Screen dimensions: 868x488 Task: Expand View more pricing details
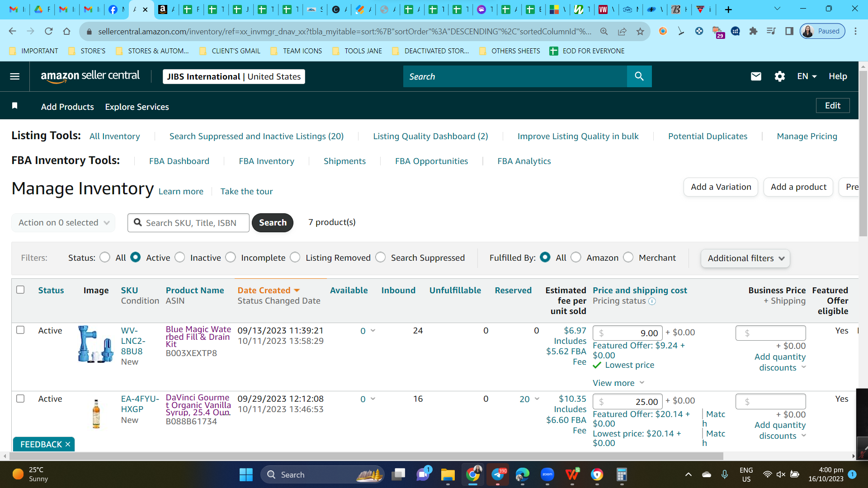pos(618,383)
